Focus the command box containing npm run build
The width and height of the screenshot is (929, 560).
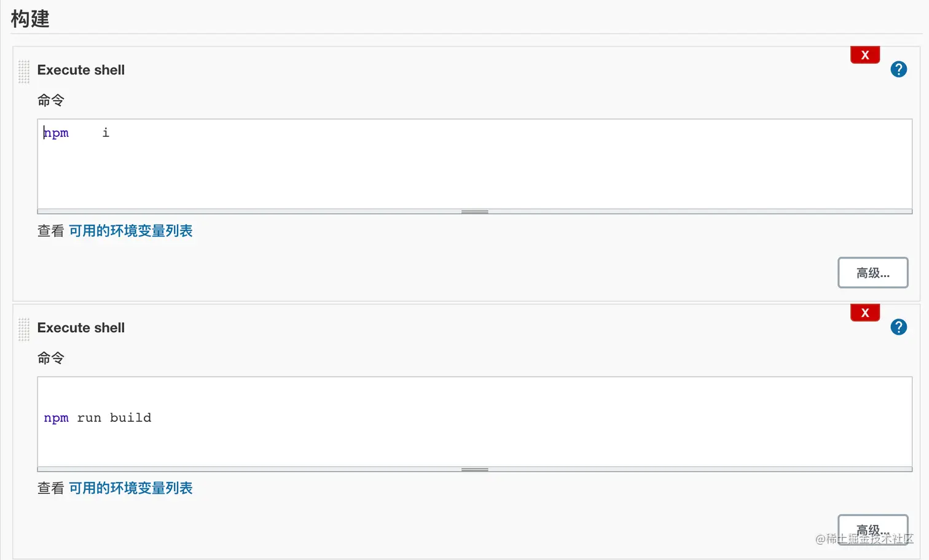pyautogui.click(x=475, y=422)
